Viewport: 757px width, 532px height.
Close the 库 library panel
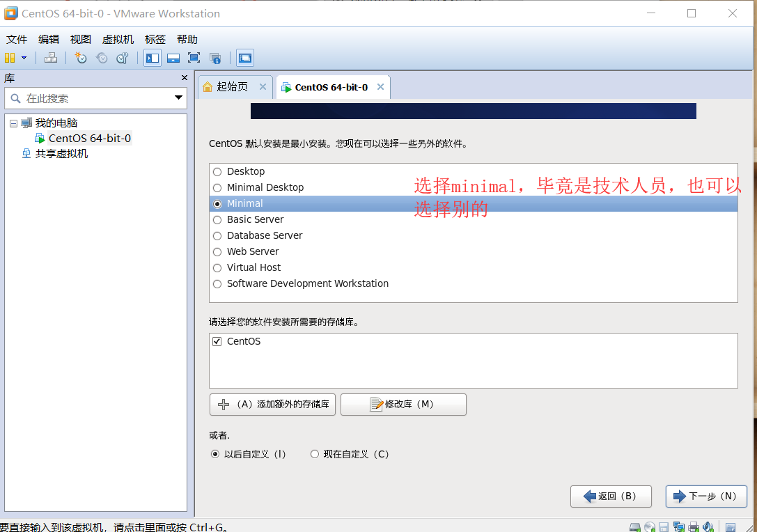click(184, 78)
